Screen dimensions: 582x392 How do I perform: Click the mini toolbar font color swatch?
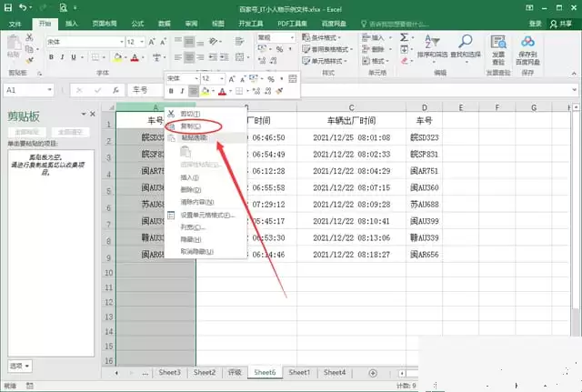coord(222,91)
